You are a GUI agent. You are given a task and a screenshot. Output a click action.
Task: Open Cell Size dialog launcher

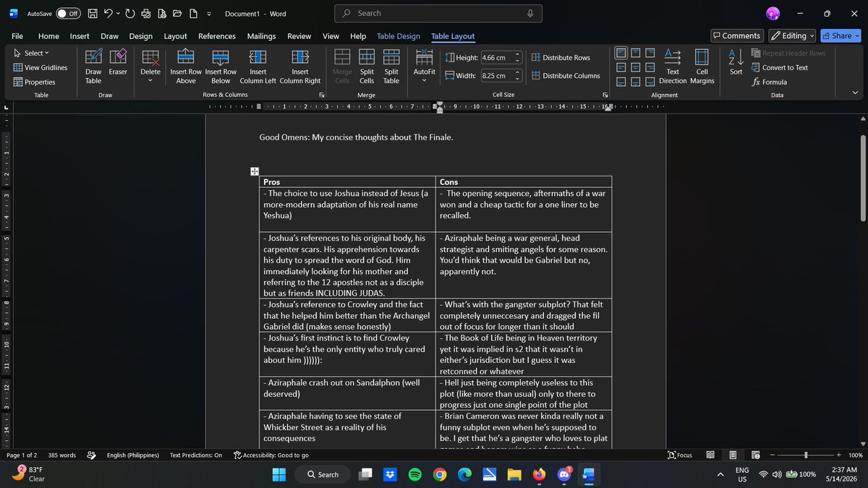coord(605,95)
